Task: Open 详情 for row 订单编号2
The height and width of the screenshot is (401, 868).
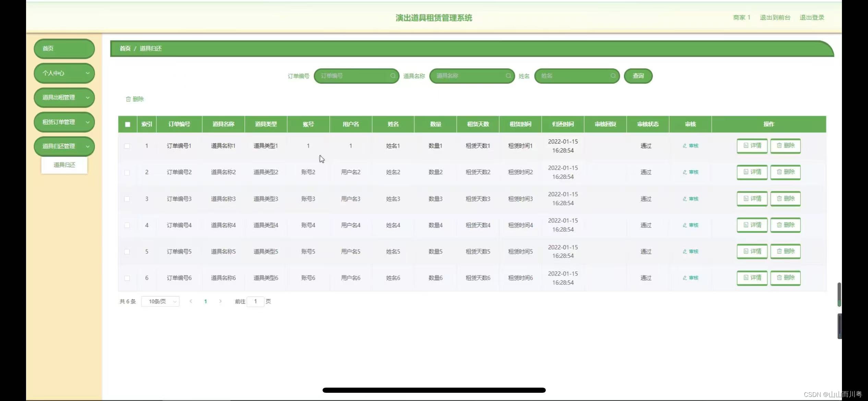Action: coord(752,172)
